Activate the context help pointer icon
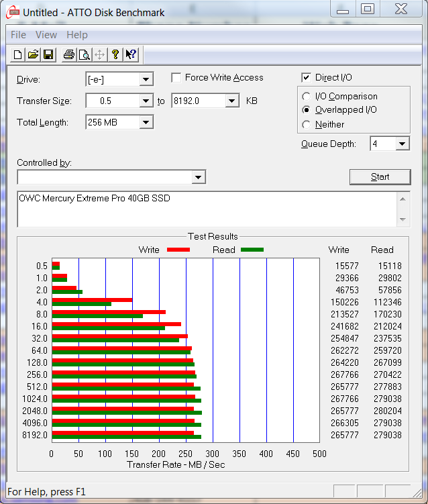Viewport: 428px width, 504px height. pyautogui.click(x=131, y=55)
